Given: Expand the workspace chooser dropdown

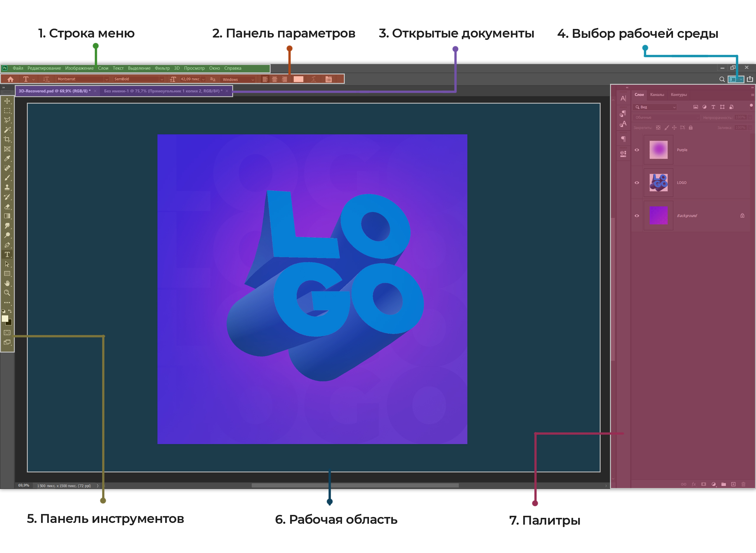Looking at the screenshot, I should (x=741, y=79).
